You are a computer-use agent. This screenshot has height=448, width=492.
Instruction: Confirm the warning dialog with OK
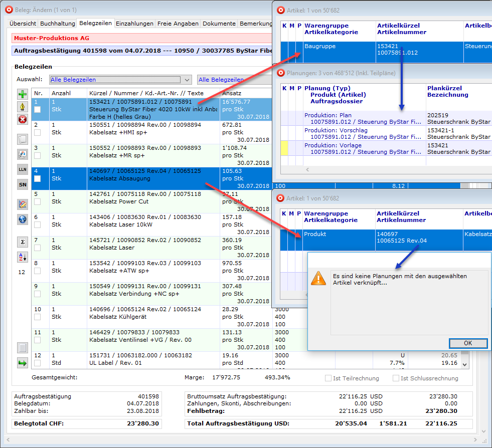click(467, 343)
